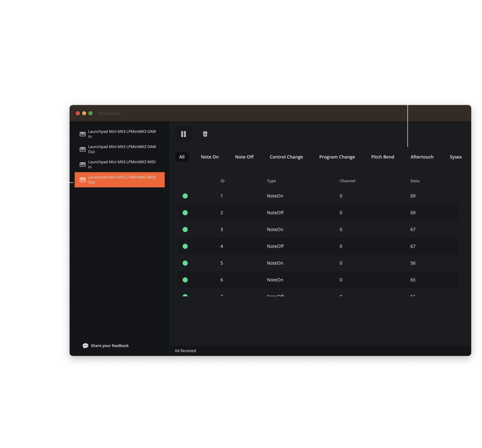Switch filter to Sysex events
This screenshot has width=482, height=448.
(455, 157)
